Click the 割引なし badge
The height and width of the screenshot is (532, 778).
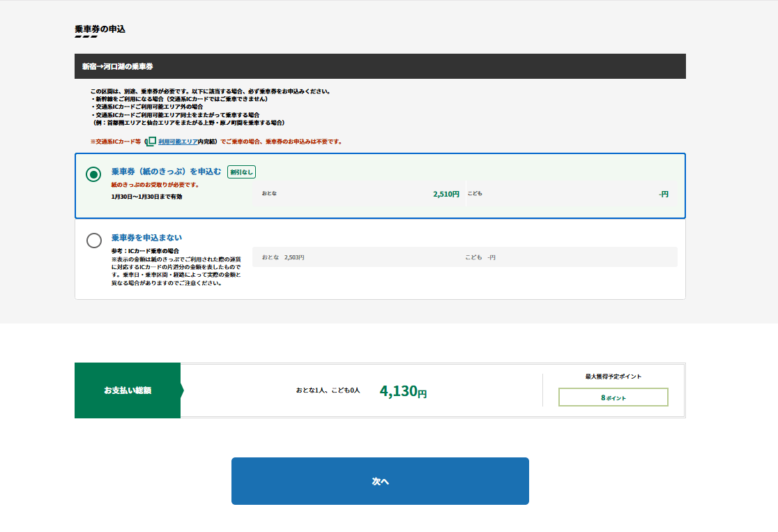[241, 172]
